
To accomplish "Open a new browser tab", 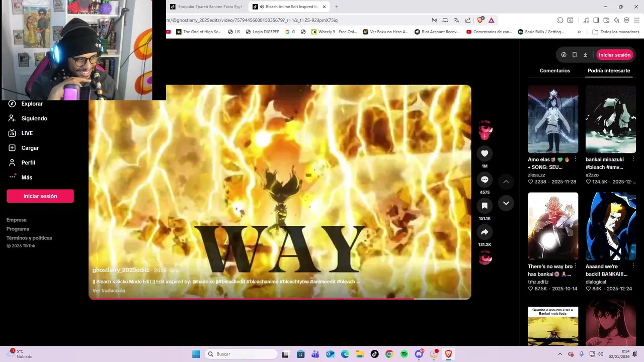I will (x=337, y=7).
